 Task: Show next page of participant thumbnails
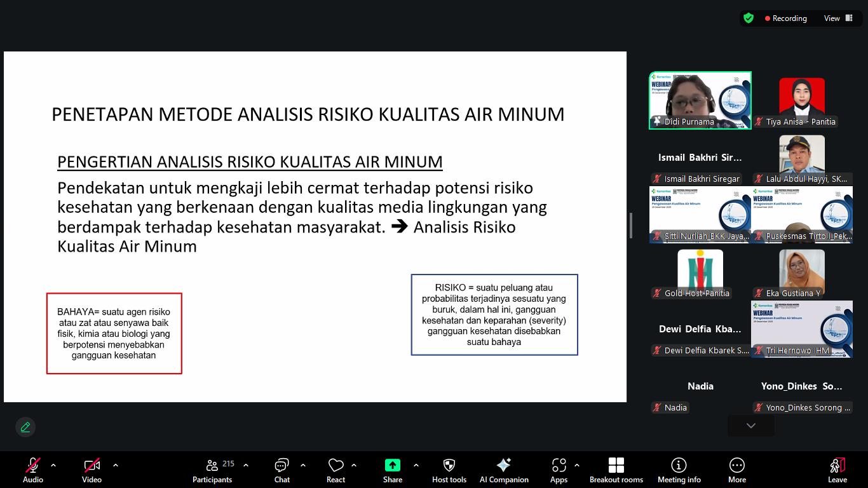click(x=751, y=426)
